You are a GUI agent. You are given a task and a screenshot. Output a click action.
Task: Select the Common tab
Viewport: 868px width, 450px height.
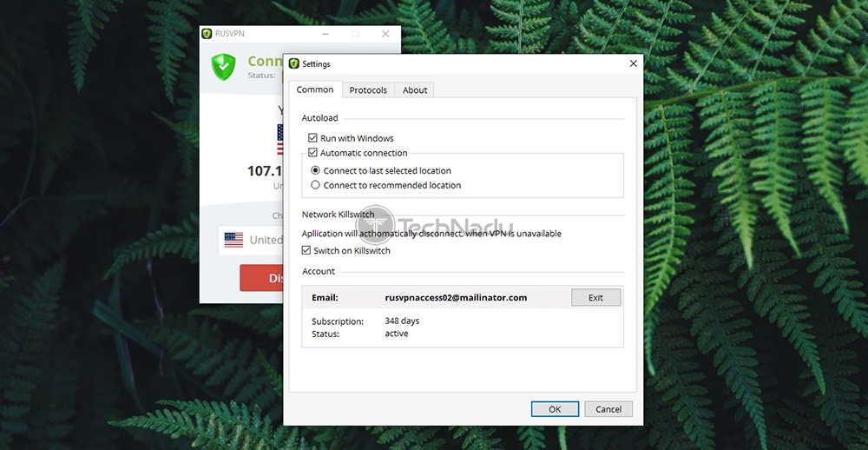coord(315,89)
